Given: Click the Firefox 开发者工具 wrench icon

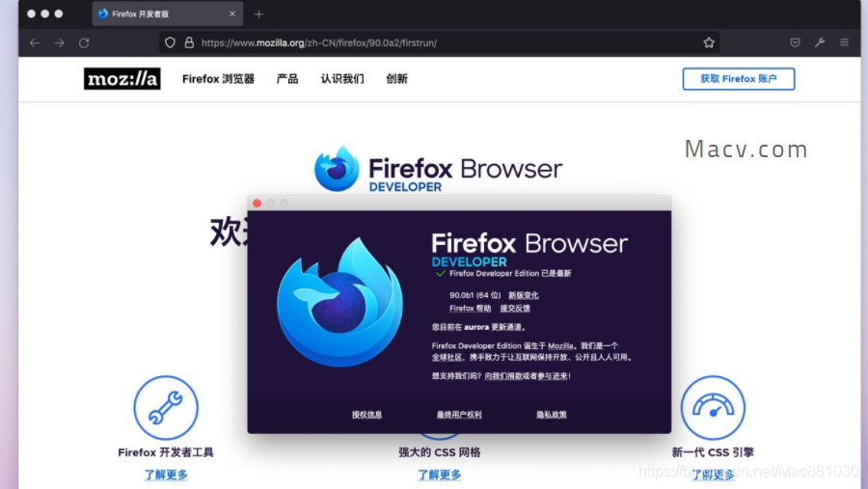Looking at the screenshot, I should click(x=166, y=408).
